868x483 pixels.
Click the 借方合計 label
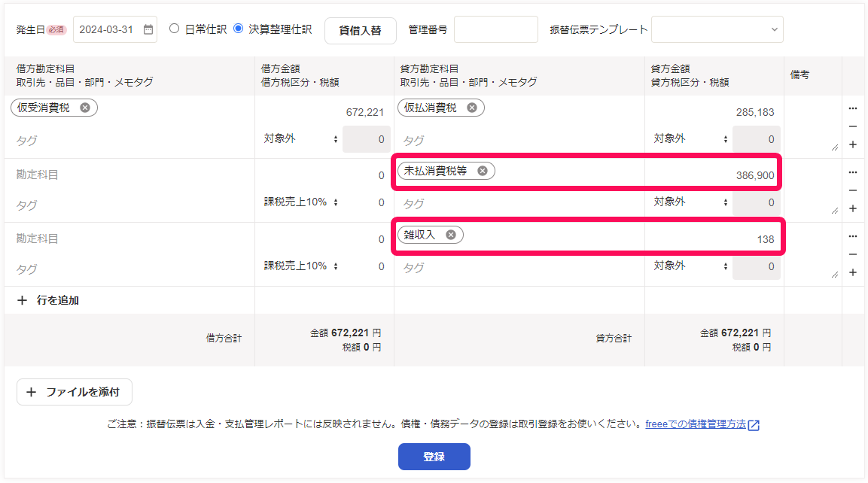pyautogui.click(x=224, y=339)
